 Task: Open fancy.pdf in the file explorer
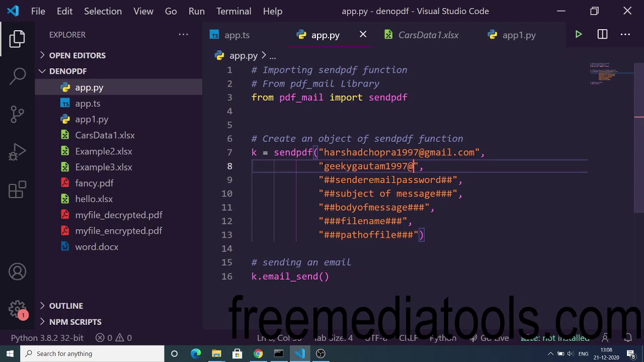click(x=94, y=183)
